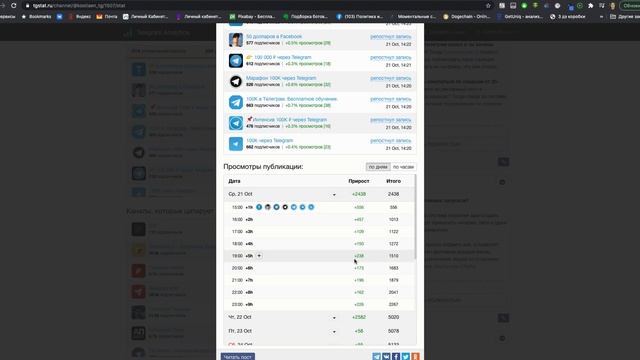Click the 100K через Telegram channel icon

[x=236, y=144]
